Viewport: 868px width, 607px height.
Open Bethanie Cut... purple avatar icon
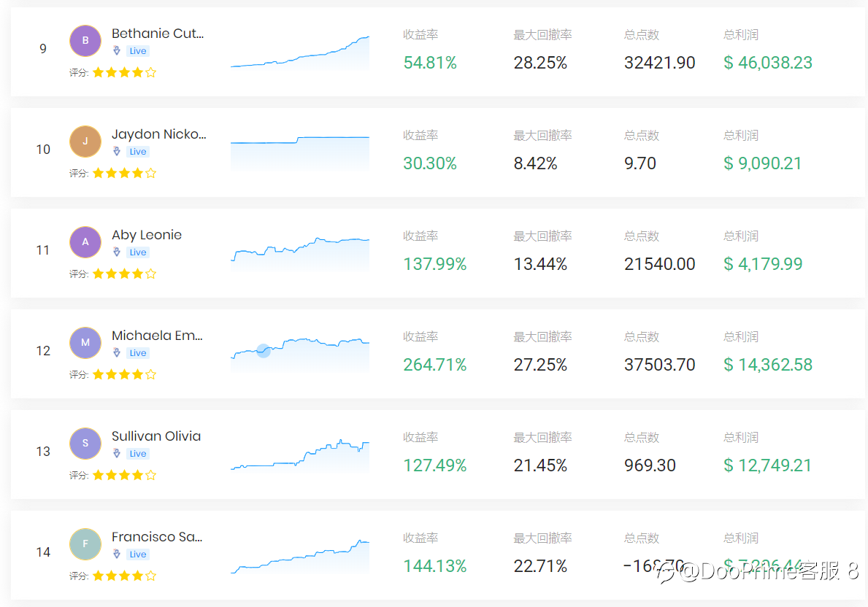click(x=85, y=40)
